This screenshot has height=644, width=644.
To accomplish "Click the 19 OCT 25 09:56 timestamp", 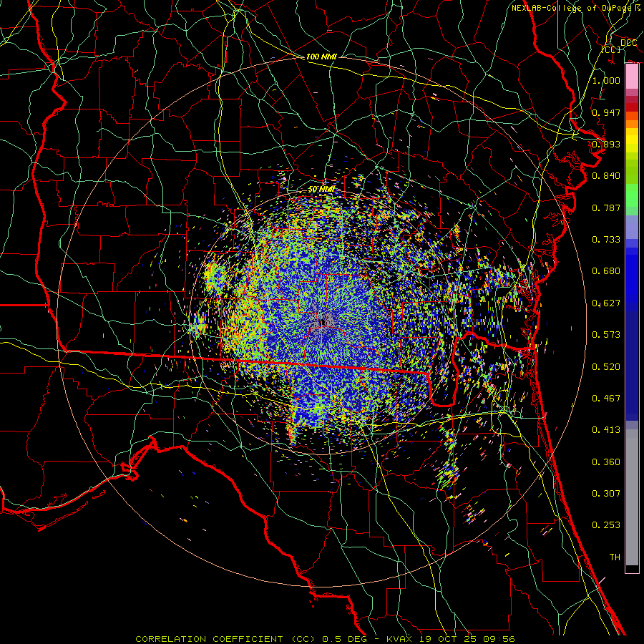I will tap(466, 639).
